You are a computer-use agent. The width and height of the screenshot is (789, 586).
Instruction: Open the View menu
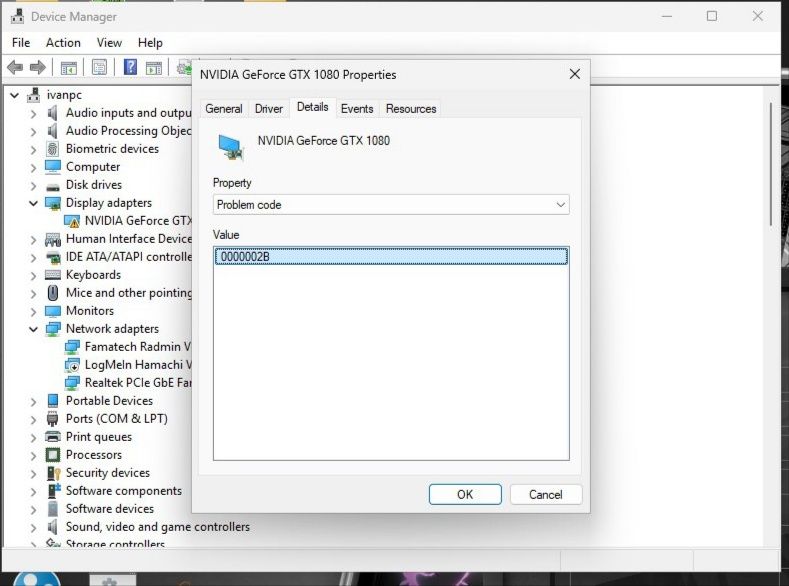[109, 43]
